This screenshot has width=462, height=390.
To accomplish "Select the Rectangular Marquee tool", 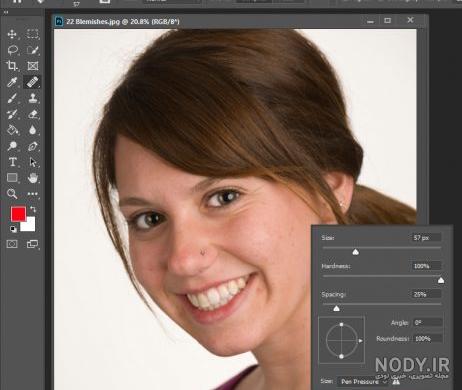I will [x=32, y=34].
